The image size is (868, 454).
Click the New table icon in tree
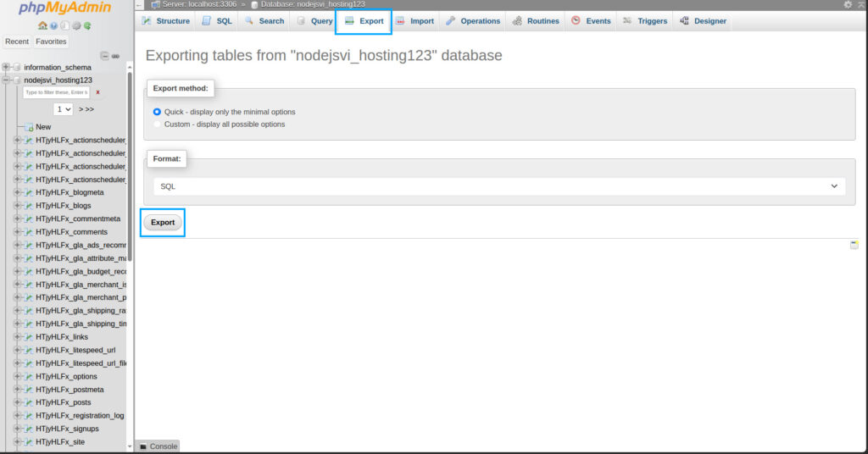[29, 127]
